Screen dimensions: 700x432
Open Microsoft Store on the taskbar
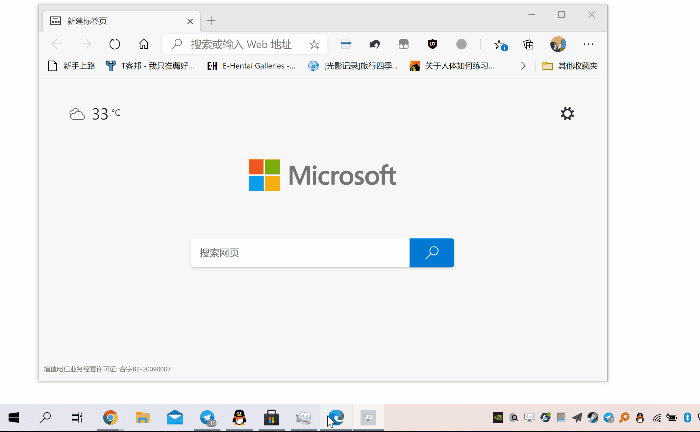point(271,418)
